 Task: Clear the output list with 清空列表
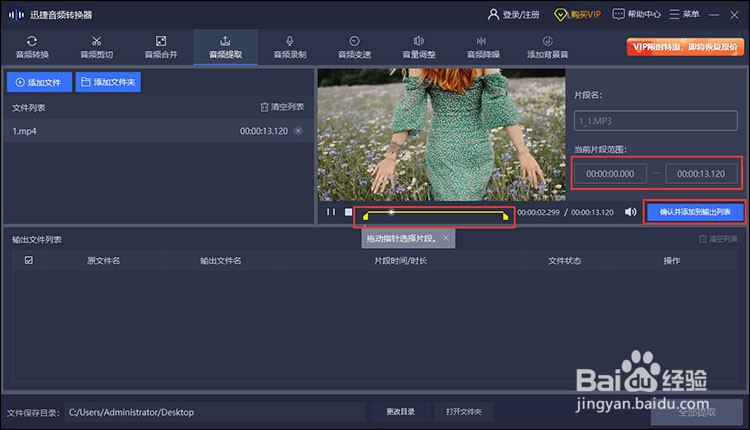point(717,239)
